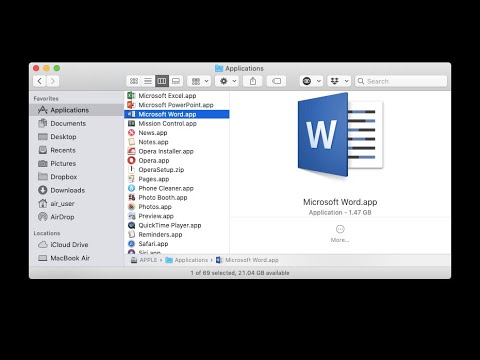Go back with the left chevron
Image resolution: width=480 pixels, height=360 pixels.
click(39, 81)
